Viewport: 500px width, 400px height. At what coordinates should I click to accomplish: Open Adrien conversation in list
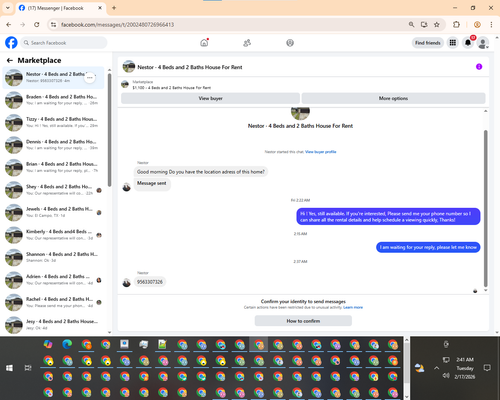53,280
